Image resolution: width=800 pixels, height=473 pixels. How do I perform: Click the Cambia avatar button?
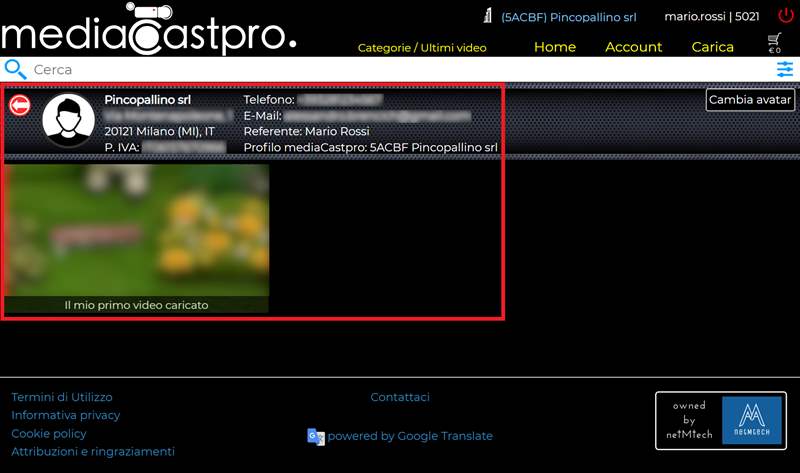pyautogui.click(x=750, y=99)
